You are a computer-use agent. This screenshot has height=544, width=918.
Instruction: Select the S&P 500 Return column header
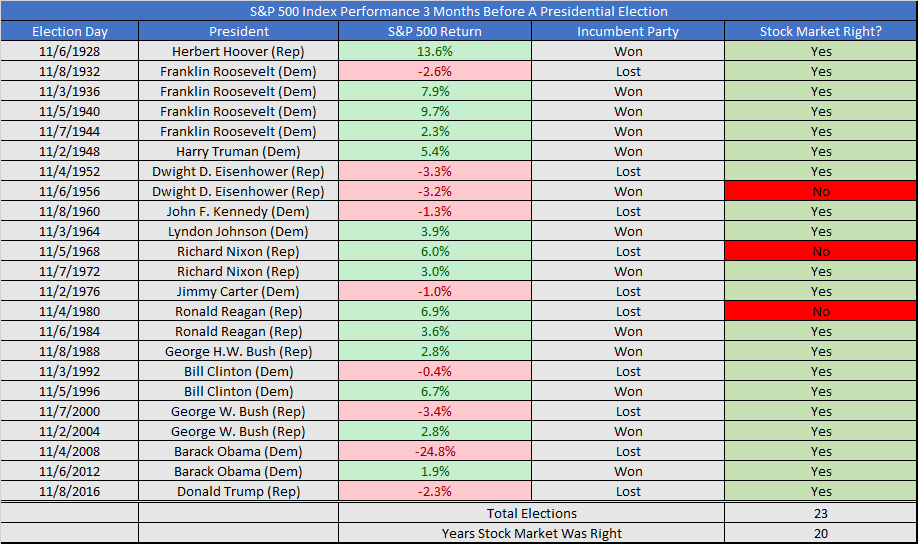click(434, 31)
